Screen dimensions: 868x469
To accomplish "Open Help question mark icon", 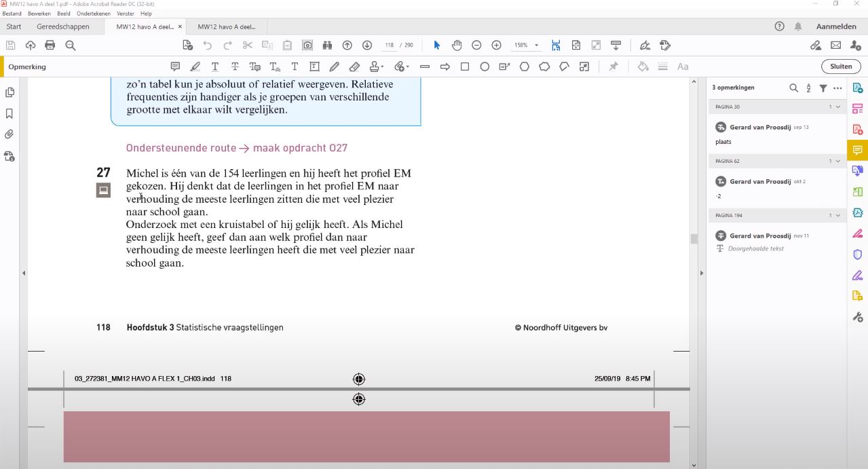I will coord(780,26).
